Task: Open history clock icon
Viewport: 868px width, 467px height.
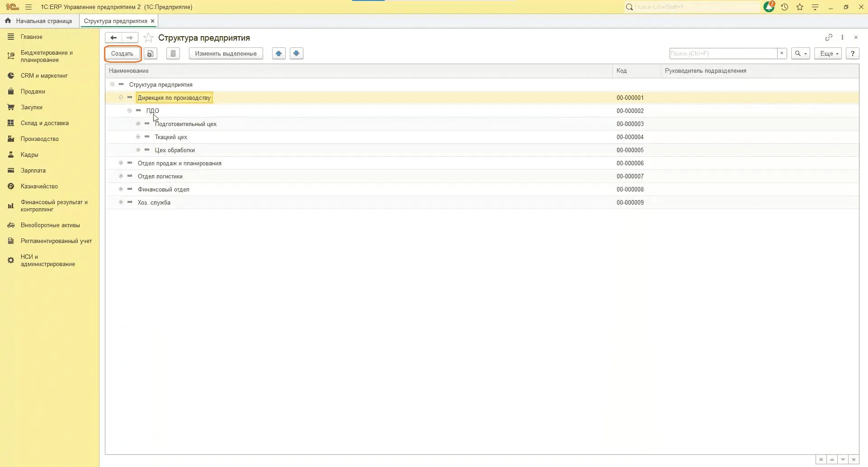Action: tap(784, 7)
